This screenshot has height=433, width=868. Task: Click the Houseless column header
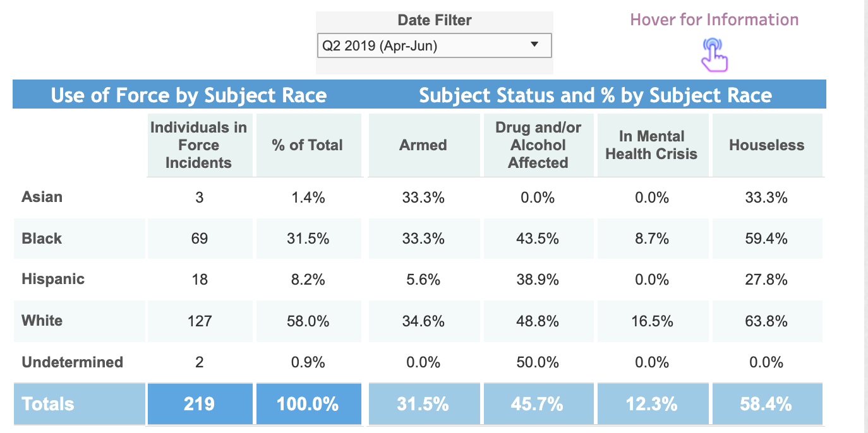767,145
